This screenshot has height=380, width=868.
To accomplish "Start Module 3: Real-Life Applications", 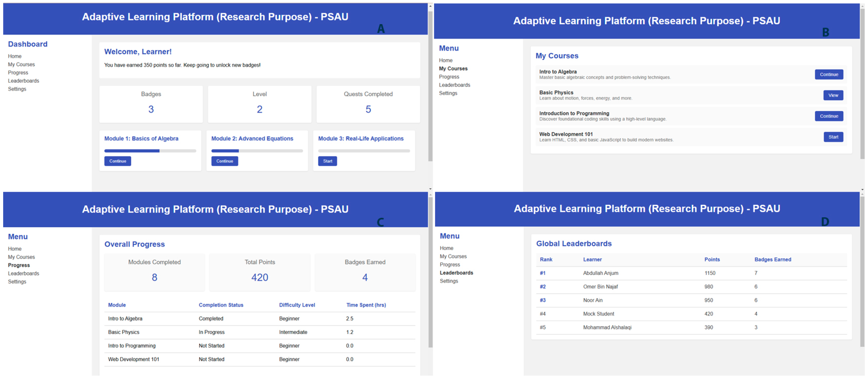I will click(327, 161).
